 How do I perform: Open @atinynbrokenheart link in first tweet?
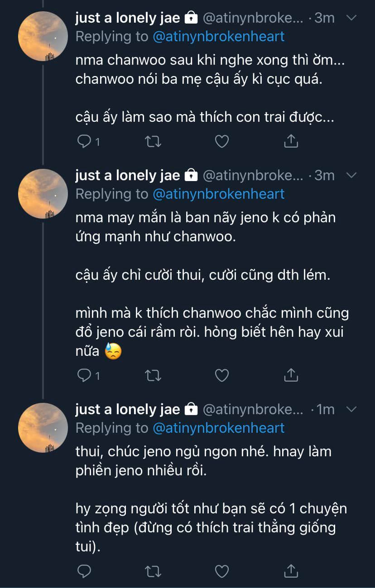point(219,37)
